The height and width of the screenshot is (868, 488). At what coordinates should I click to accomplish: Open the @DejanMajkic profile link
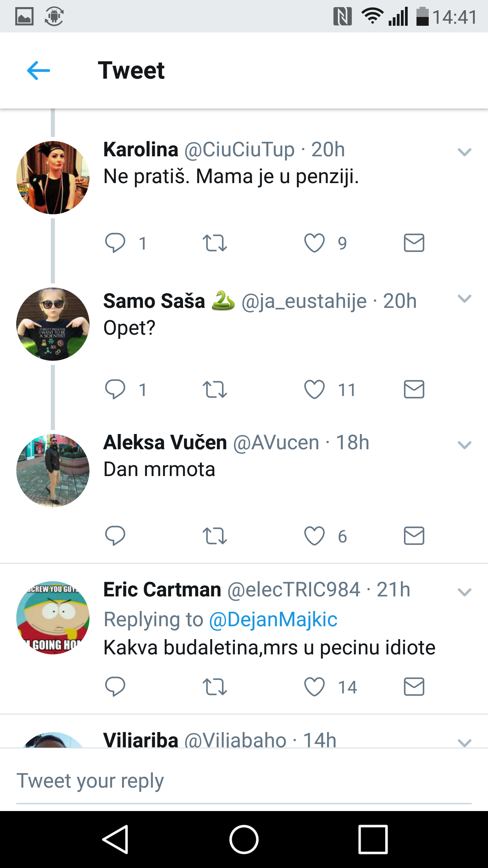[273, 619]
